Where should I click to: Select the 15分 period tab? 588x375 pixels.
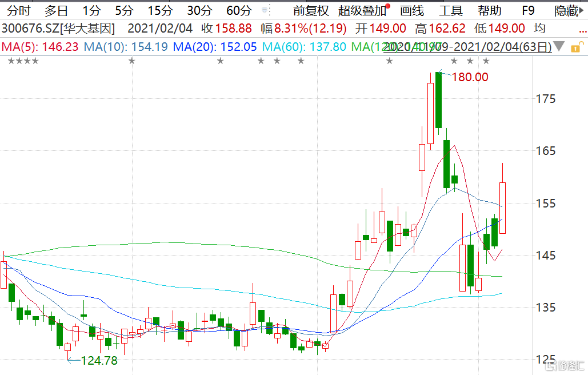[160, 10]
